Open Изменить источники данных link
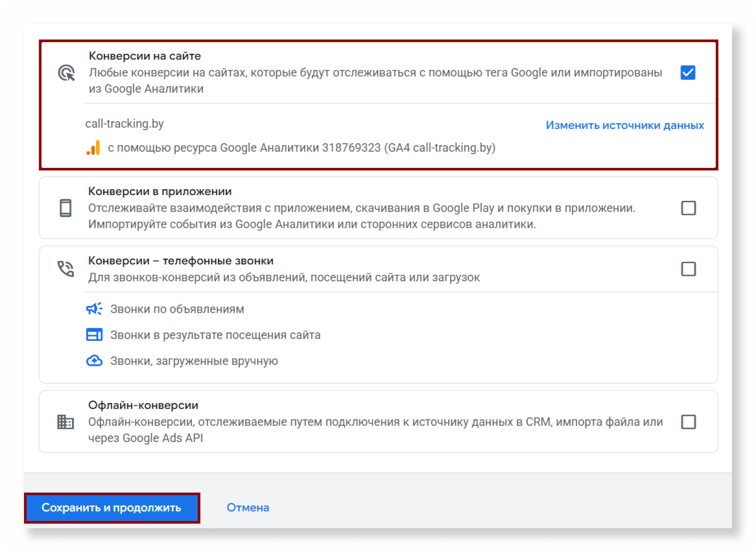Screen dimensions: 756x552 (x=625, y=125)
